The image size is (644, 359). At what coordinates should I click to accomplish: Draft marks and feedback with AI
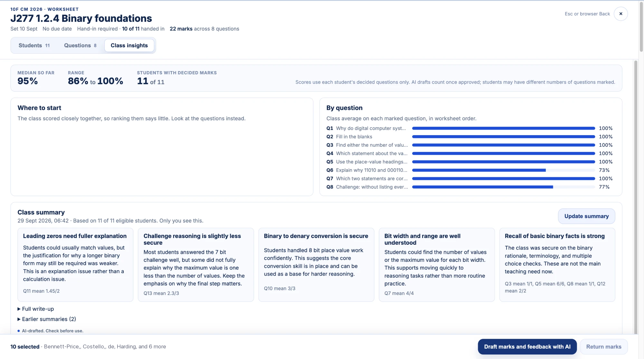click(x=527, y=346)
